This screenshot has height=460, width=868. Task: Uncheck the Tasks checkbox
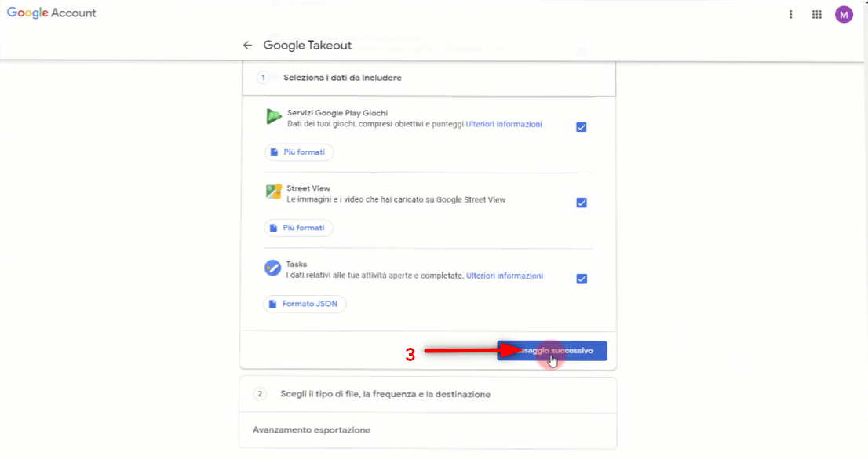[x=582, y=279]
